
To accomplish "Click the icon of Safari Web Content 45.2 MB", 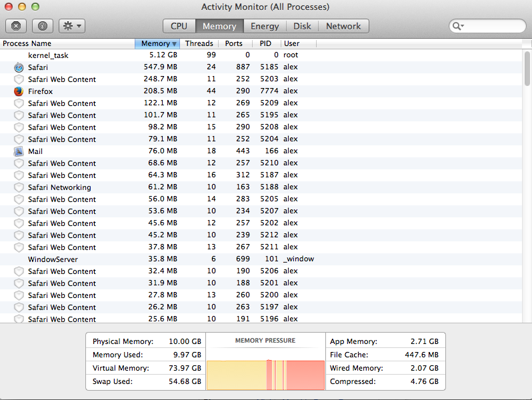I will pos(19,235).
